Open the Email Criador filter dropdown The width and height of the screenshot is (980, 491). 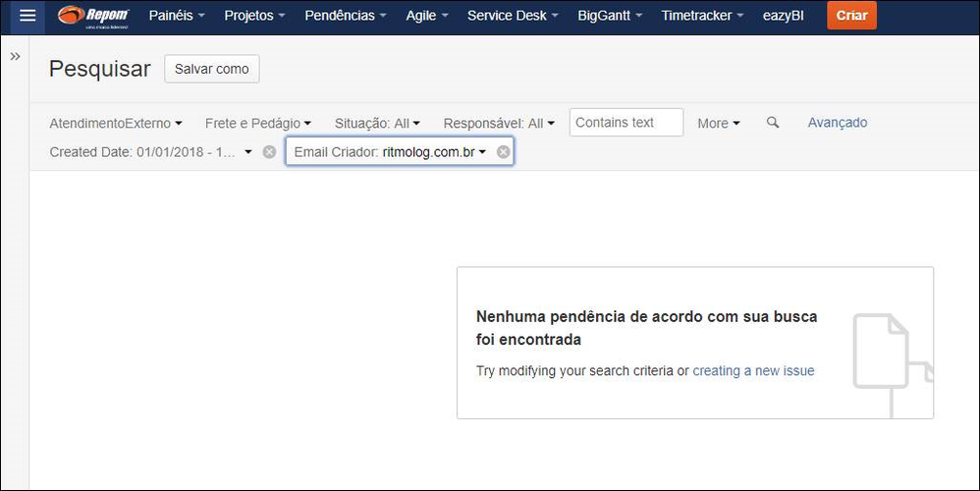click(x=390, y=152)
